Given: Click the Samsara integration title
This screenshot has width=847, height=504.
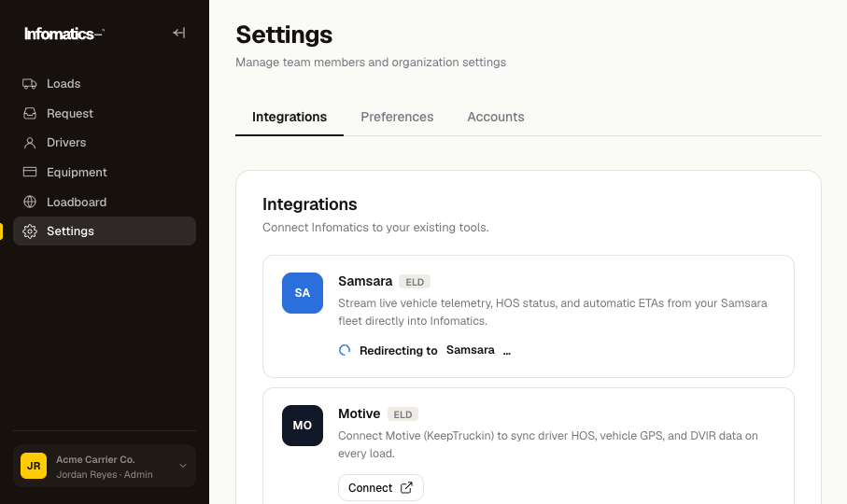Looking at the screenshot, I should point(365,281).
